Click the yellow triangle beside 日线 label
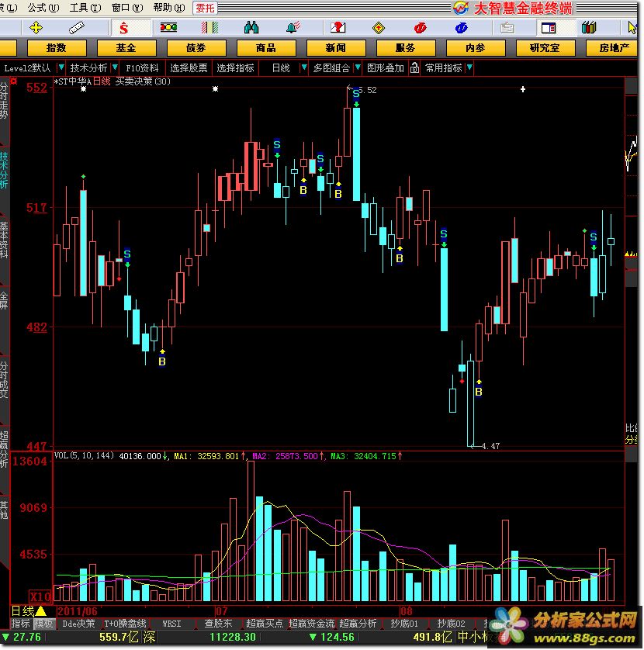644x650 pixels. coord(41,610)
